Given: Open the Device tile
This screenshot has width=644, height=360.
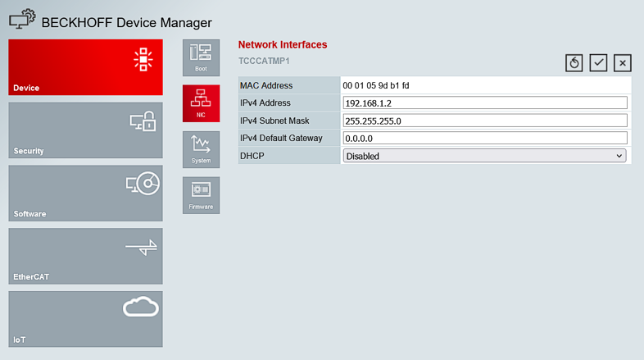Looking at the screenshot, I should tap(85, 67).
